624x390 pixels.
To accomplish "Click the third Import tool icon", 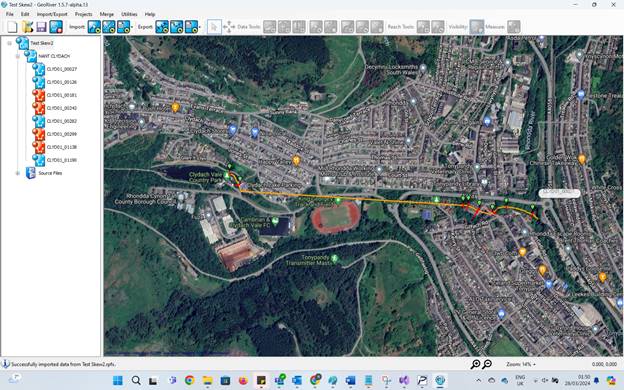I will coord(123,27).
